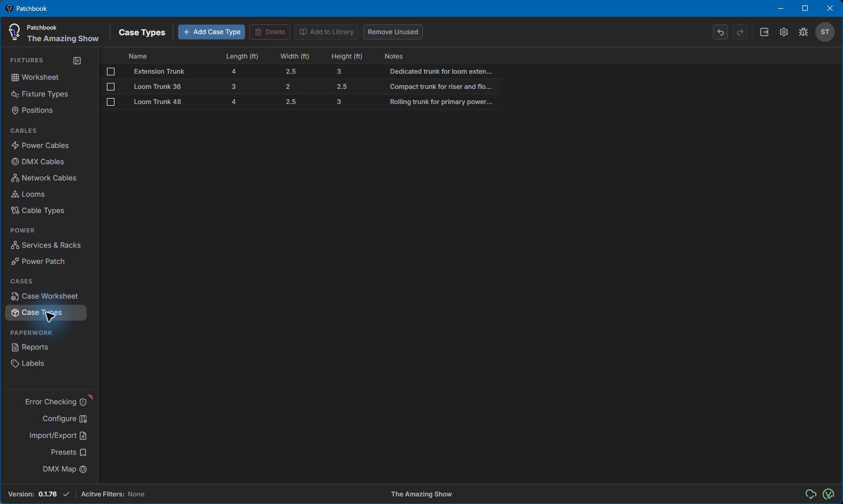
Task: Open the Worksheet page
Action: tap(46, 77)
